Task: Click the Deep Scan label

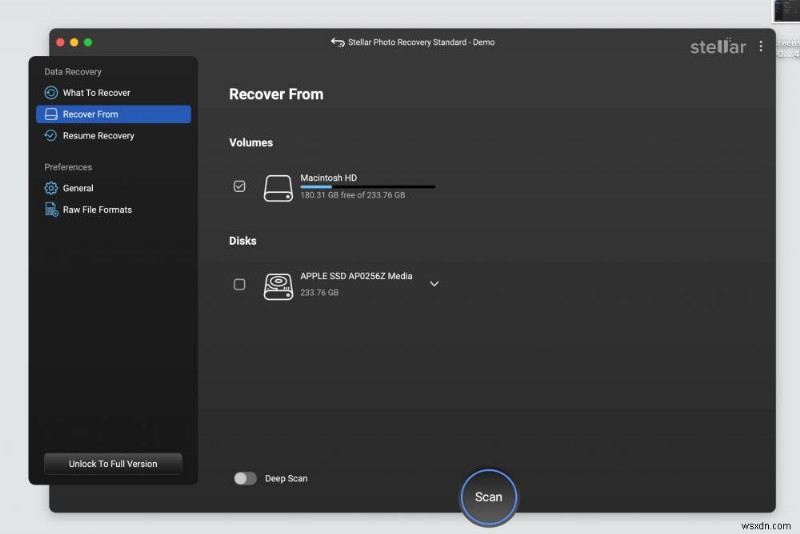Action: [x=286, y=478]
